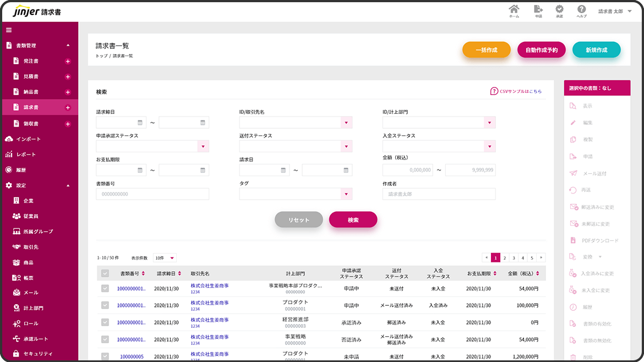Viewport: 644px width, 362px height.
Task: Open the 表示件数 10件 dropdown
Action: (165, 257)
